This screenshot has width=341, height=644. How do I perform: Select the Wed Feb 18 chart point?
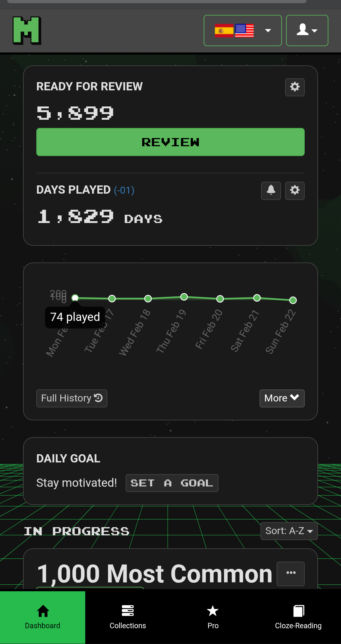(x=148, y=298)
